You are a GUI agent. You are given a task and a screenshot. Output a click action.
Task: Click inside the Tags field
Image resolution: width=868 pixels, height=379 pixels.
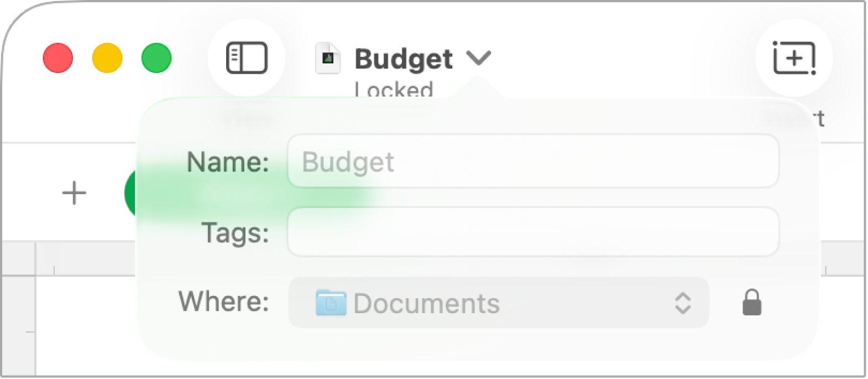click(534, 232)
